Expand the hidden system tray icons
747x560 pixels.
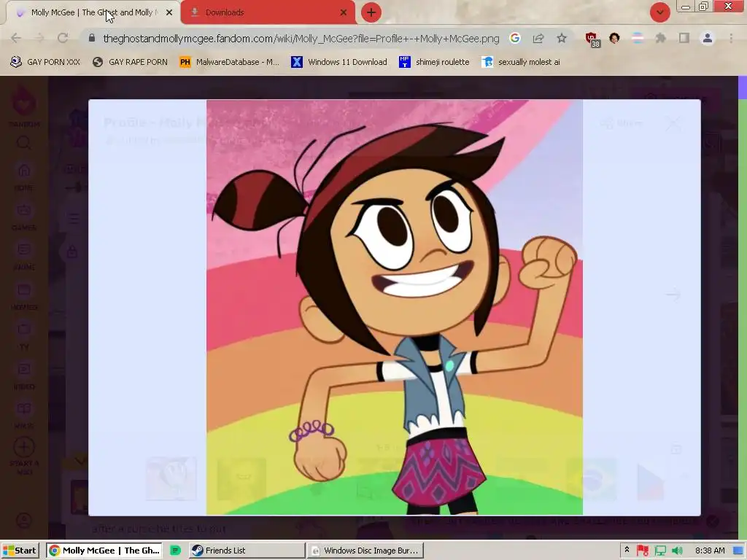point(627,550)
